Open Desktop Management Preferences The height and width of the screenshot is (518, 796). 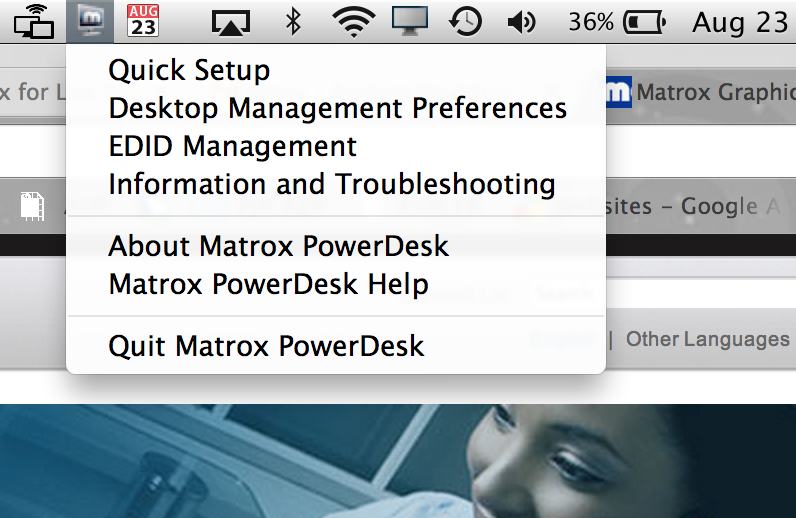337,108
